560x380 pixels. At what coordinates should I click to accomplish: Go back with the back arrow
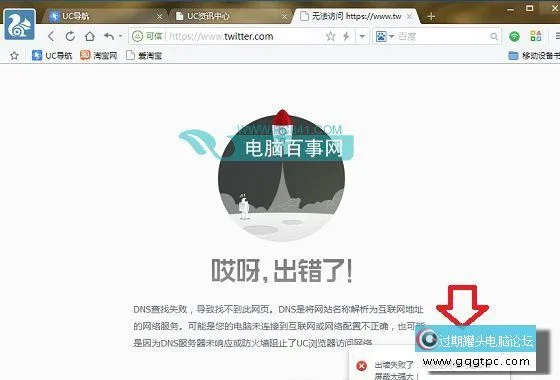pyautogui.click(x=51, y=36)
